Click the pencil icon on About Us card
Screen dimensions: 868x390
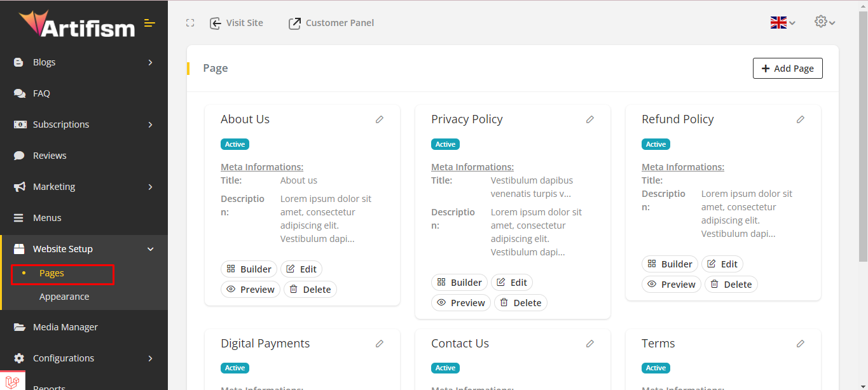[380, 119]
